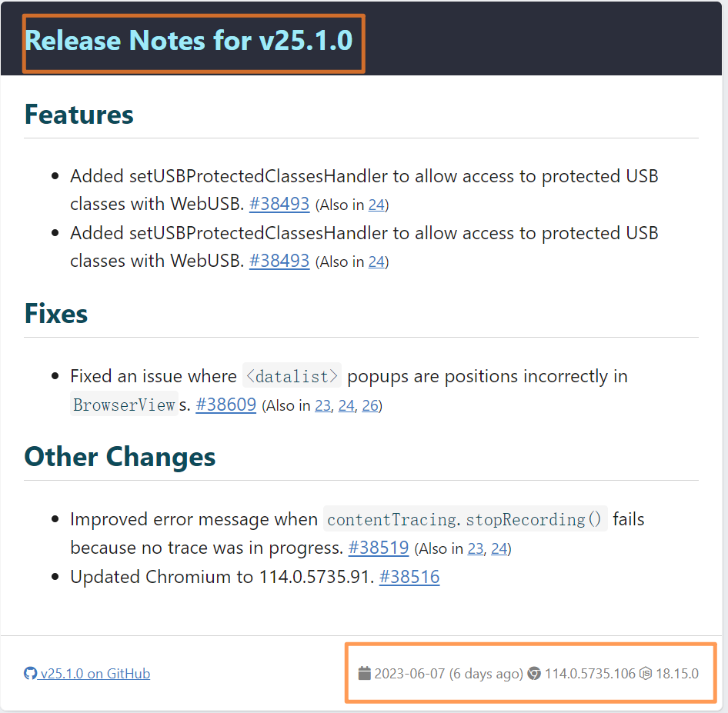
Task: Click the contentTracing.stopRecording() code snippet
Action: [x=466, y=519]
